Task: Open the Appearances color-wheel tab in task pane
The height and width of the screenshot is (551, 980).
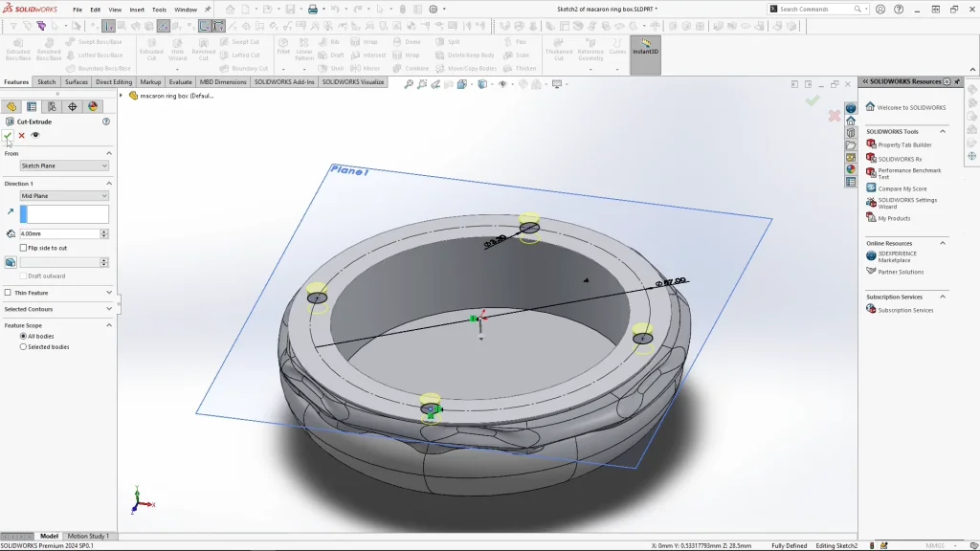Action: 851,169
